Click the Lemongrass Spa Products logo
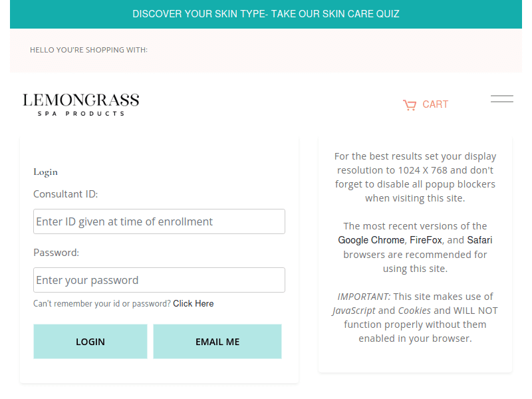532x399 pixels. tap(81, 104)
